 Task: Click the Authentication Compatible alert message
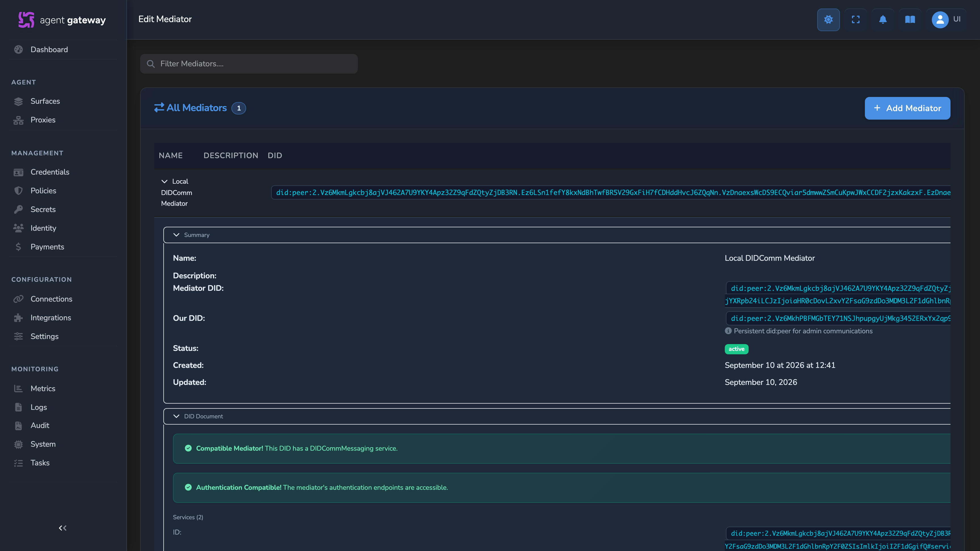click(x=561, y=488)
